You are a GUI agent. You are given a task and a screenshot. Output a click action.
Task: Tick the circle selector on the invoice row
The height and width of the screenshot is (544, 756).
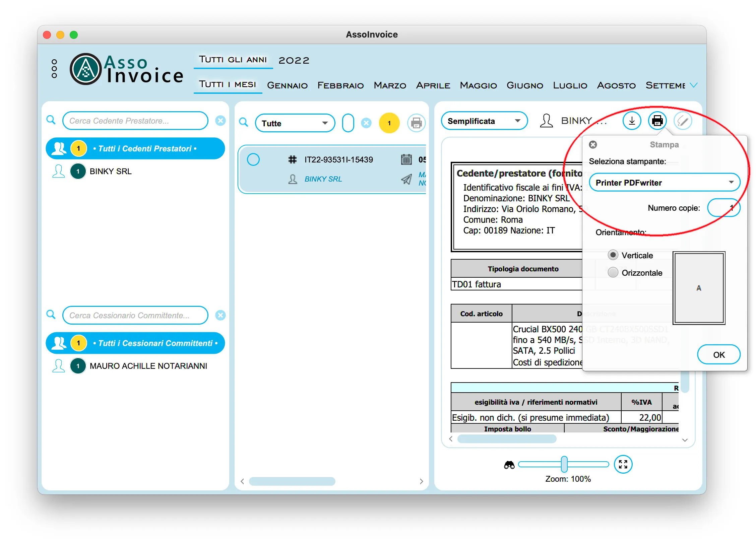253,159
